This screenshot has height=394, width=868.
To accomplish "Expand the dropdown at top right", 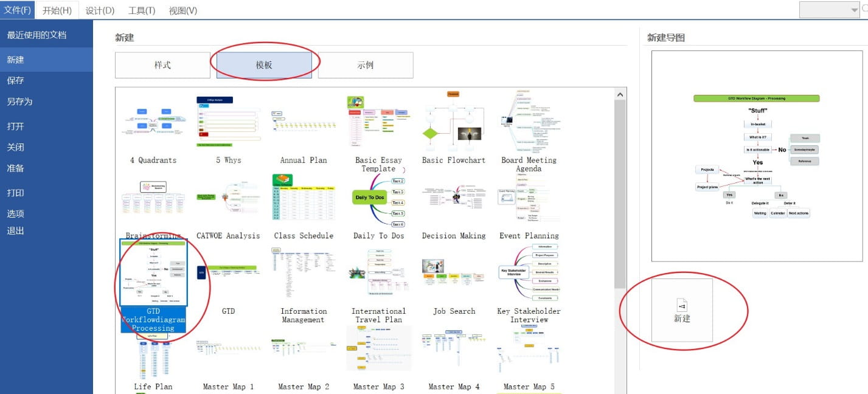I will point(853,10).
